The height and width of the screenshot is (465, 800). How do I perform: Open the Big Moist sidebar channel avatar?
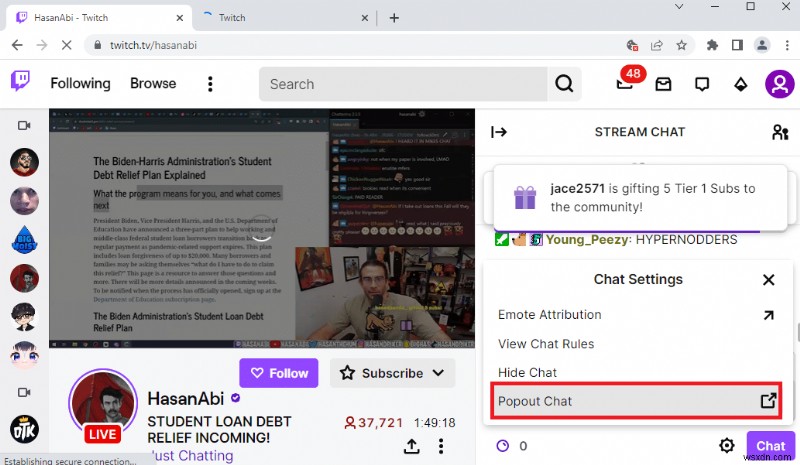point(24,240)
